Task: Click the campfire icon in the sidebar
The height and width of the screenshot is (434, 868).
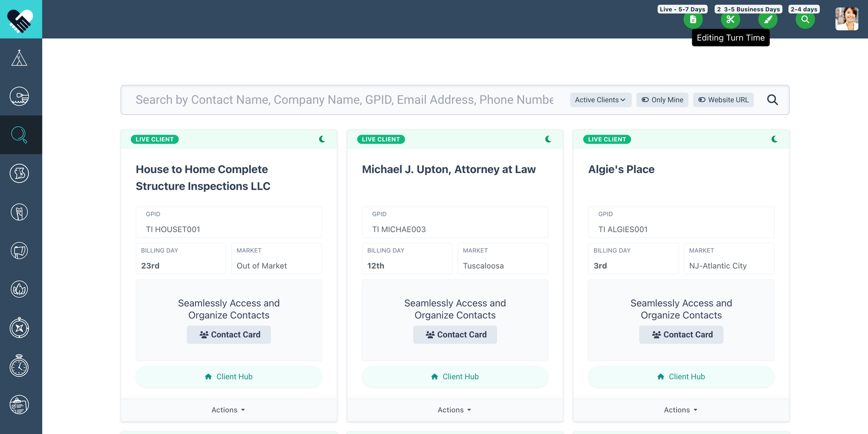Action: pyautogui.click(x=19, y=289)
